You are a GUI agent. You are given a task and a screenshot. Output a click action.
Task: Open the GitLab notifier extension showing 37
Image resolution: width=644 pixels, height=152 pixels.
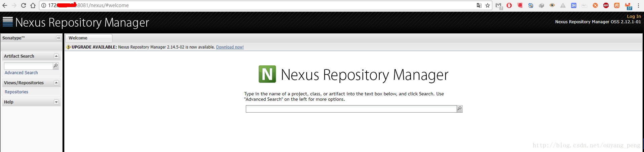628,6
